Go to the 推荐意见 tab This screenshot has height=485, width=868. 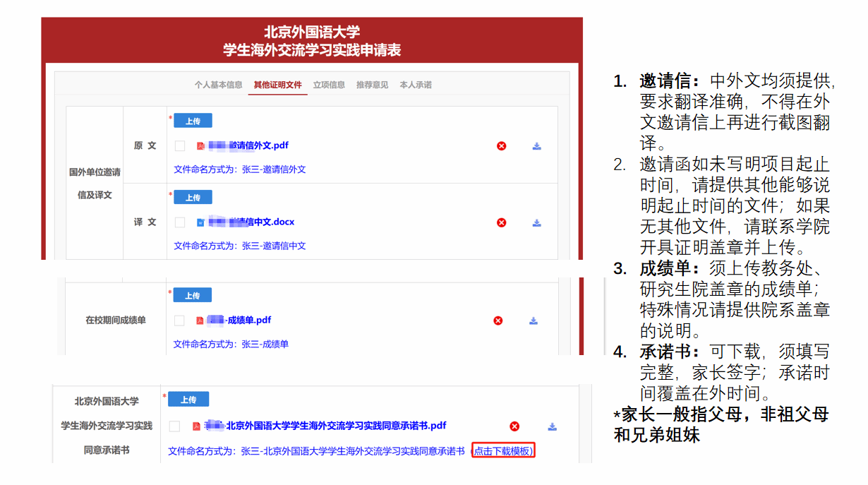(x=372, y=85)
